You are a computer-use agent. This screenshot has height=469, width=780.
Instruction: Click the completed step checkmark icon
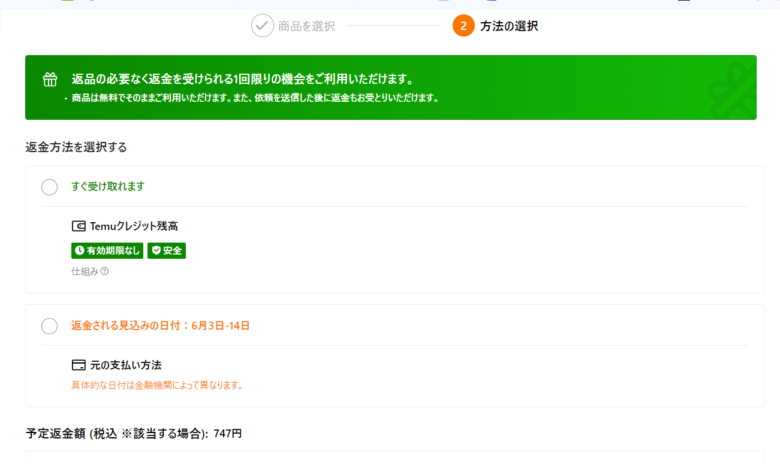tap(262, 25)
